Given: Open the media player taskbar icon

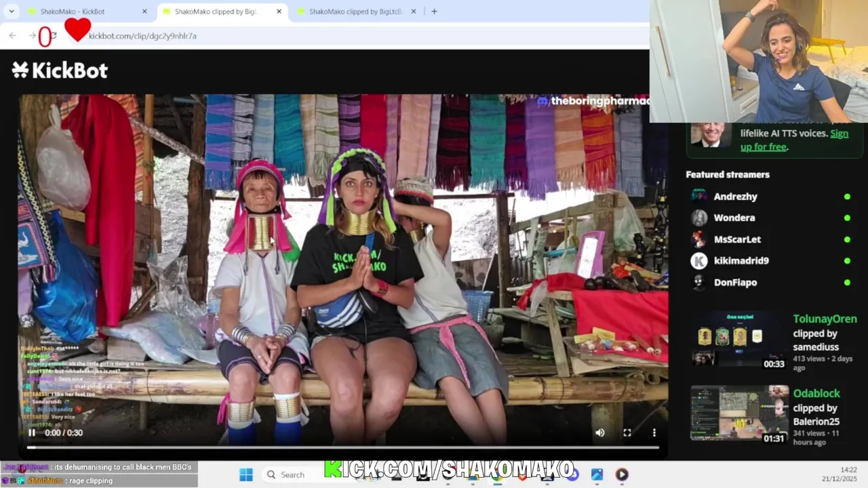Looking at the screenshot, I should [622, 474].
